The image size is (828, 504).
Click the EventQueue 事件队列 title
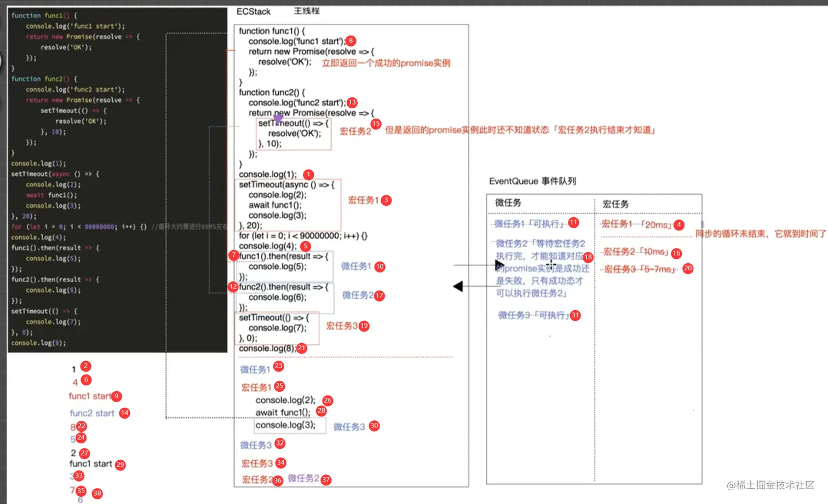(532, 181)
